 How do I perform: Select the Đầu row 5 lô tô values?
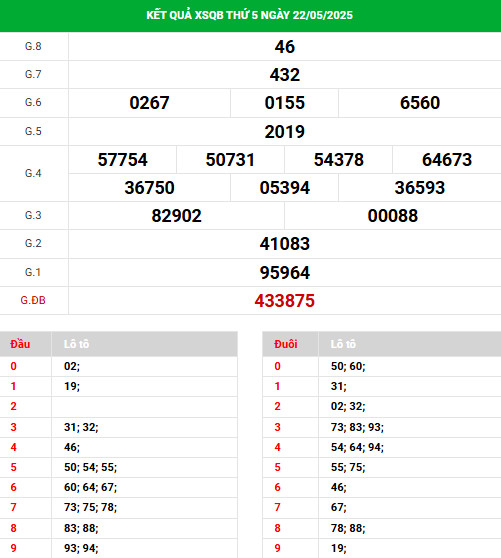[x=90, y=467]
